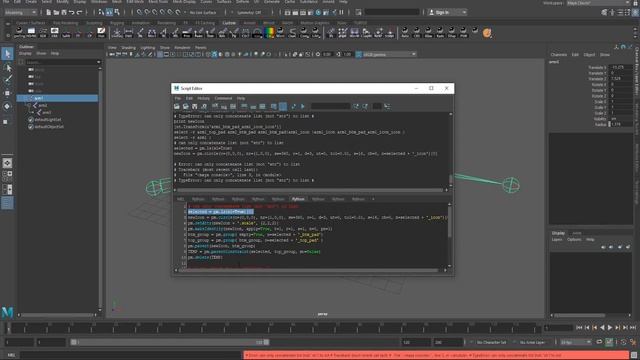The image size is (640, 360).
Task: Click Save Script to Shelf icon
Action: 204,107
